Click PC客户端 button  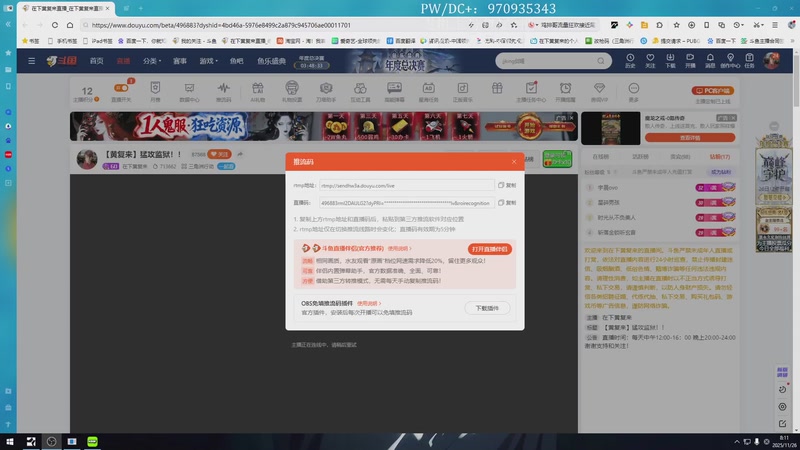tap(713, 90)
